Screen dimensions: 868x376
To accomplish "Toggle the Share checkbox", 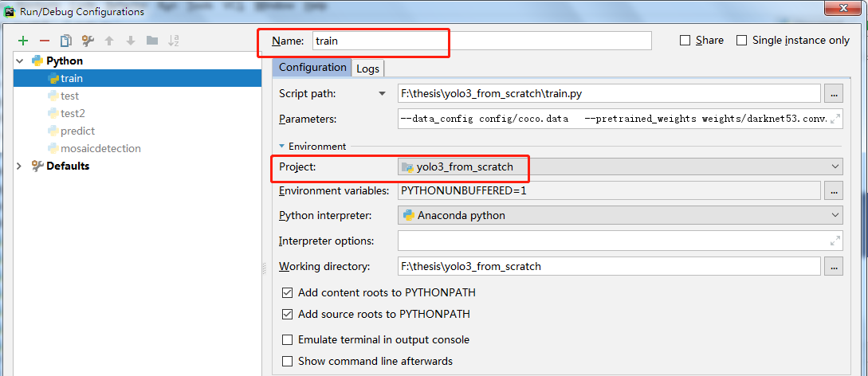I will (685, 41).
